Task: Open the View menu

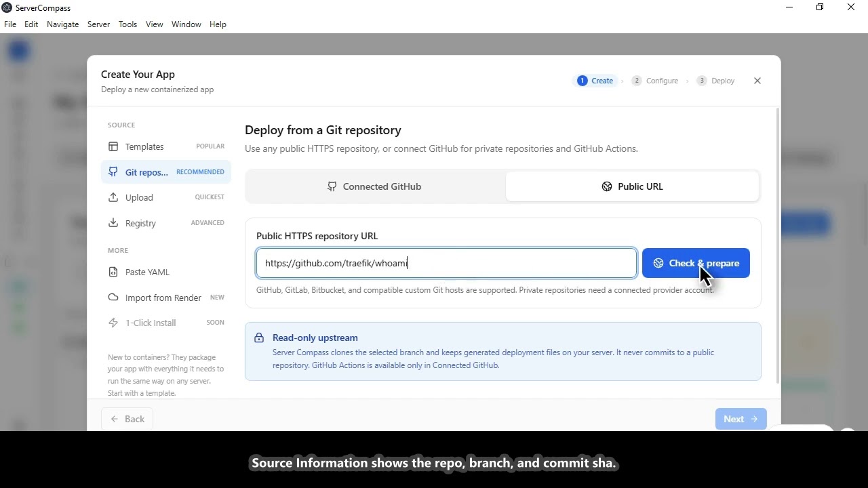Action: [154, 24]
